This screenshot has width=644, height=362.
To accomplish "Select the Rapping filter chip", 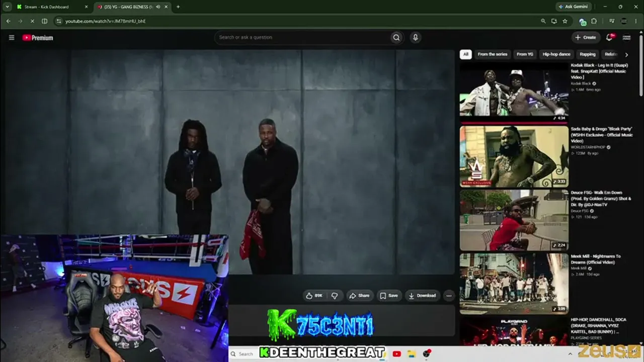I will [587, 54].
